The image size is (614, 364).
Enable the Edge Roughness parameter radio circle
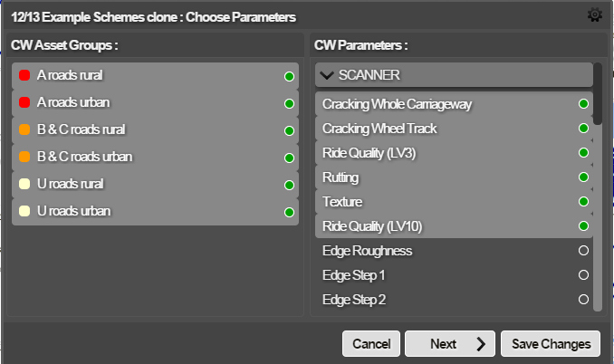pos(583,251)
